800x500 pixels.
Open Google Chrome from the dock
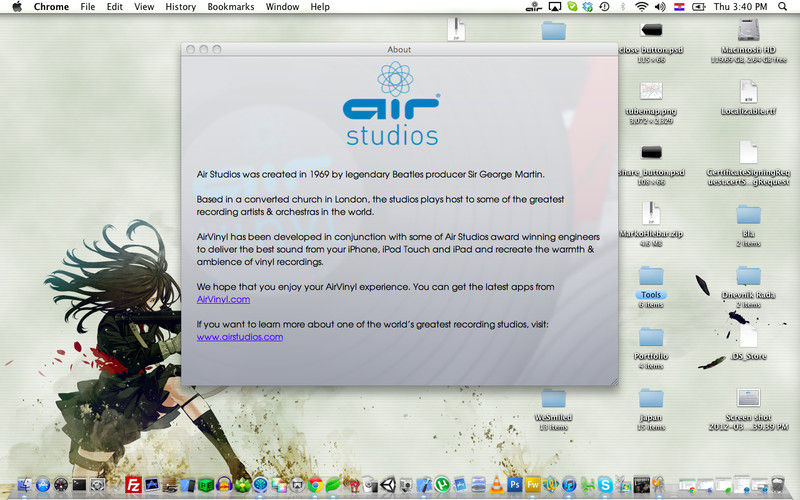315,485
